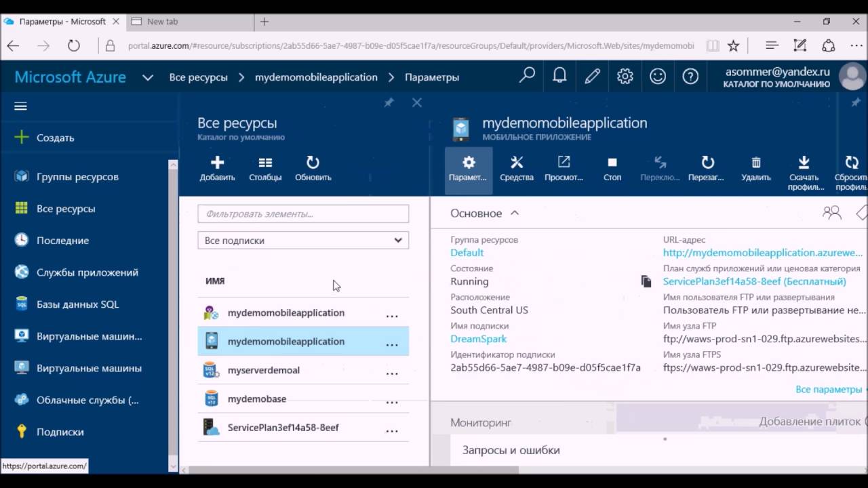Open Базы данных SQL in the sidebar
Screen dimensions: 868x488
[77, 304]
